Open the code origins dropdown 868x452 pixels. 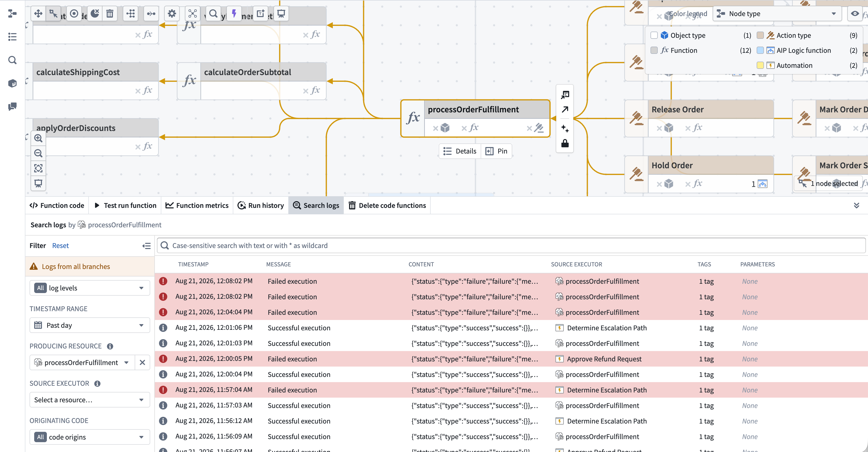coord(90,437)
